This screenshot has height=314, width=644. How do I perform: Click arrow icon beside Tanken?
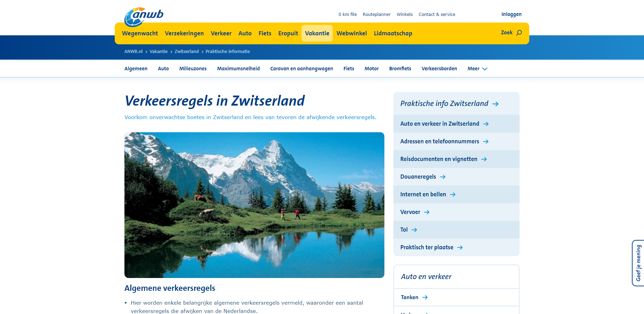point(425,297)
